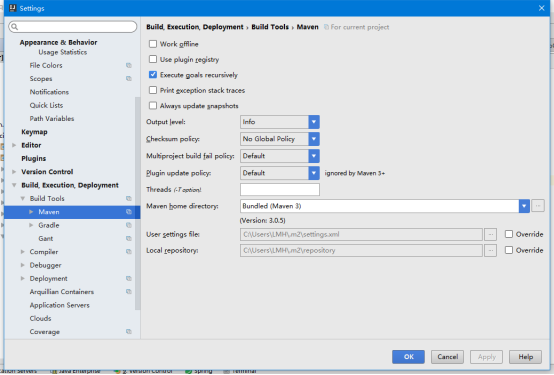Select Quick Lists settings page
The height and width of the screenshot is (375, 554).
pyautogui.click(x=46, y=105)
